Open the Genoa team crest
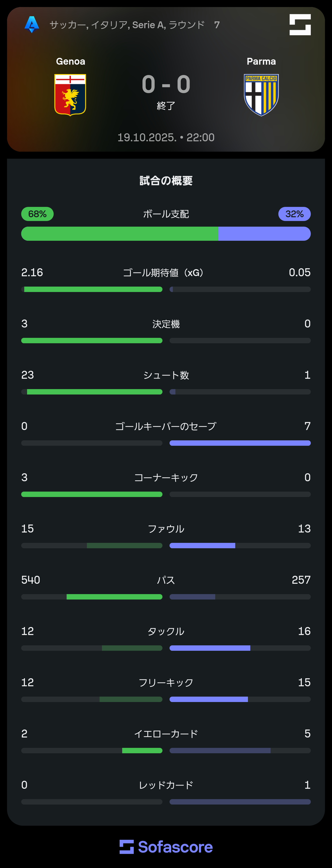Viewport: 332px width, 868px height. [x=70, y=95]
